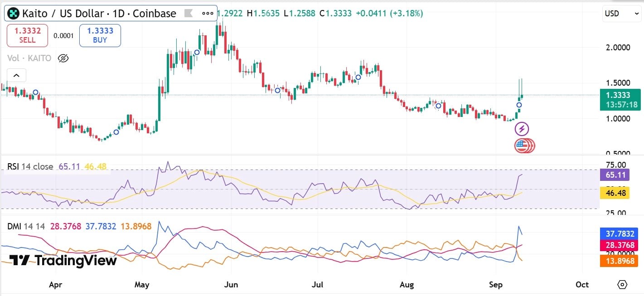The height and width of the screenshot is (296, 644).
Task: Toggle Vol KAITO visibility eye icon
Action: point(63,58)
